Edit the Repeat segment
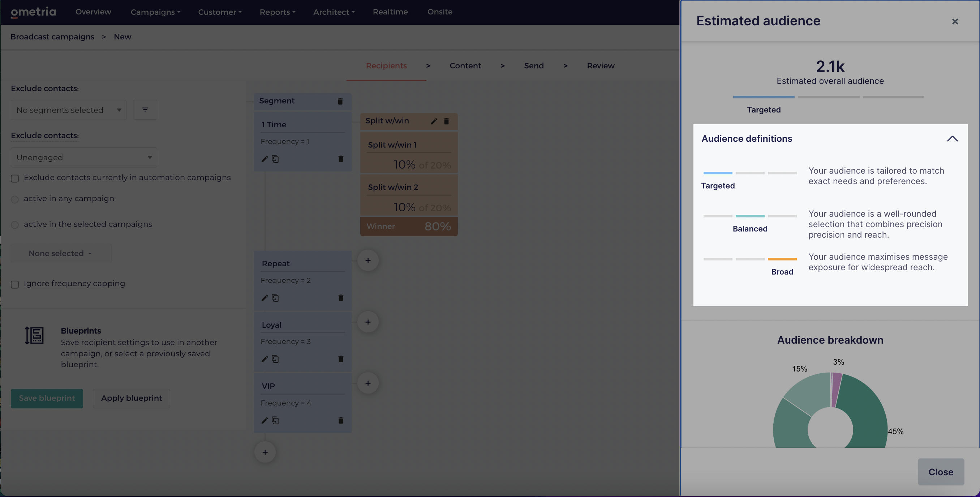 265,298
